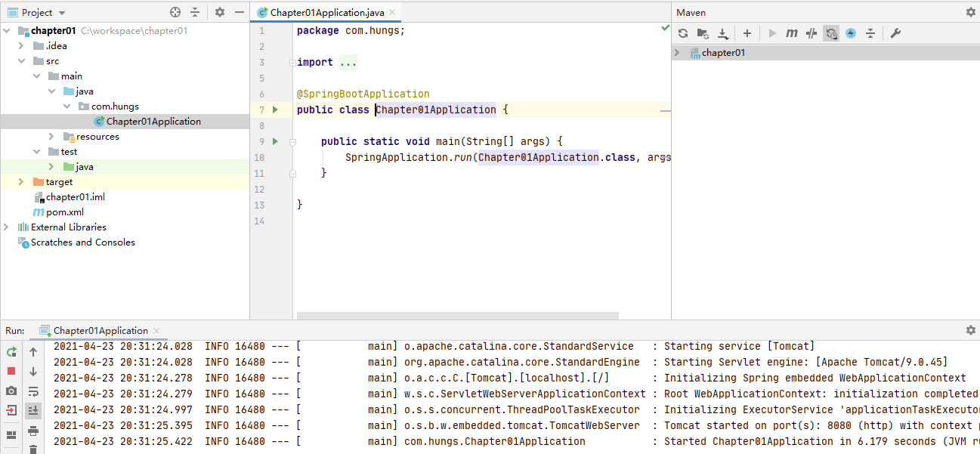Toggle scroll to end in console
The width and height of the screenshot is (980, 454).
[33, 410]
